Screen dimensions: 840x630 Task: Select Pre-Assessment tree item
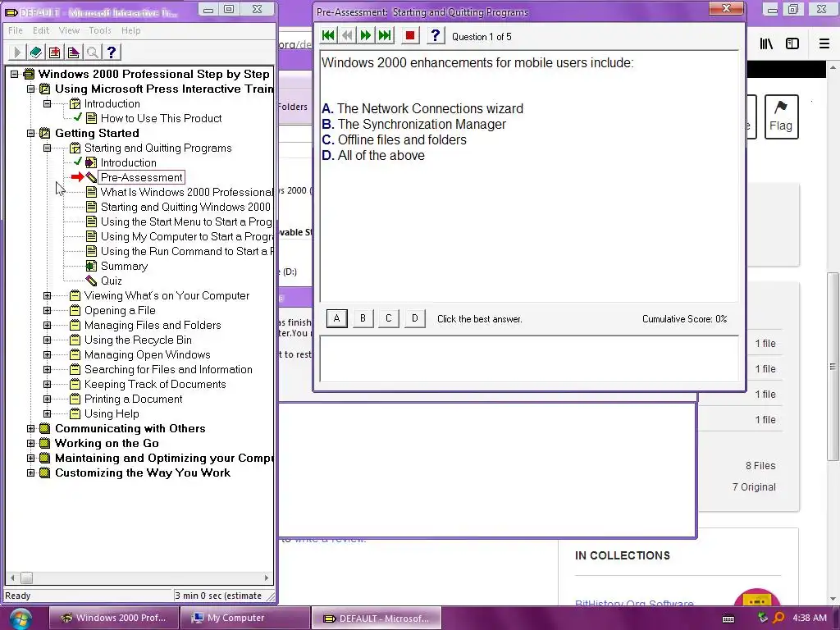click(141, 177)
